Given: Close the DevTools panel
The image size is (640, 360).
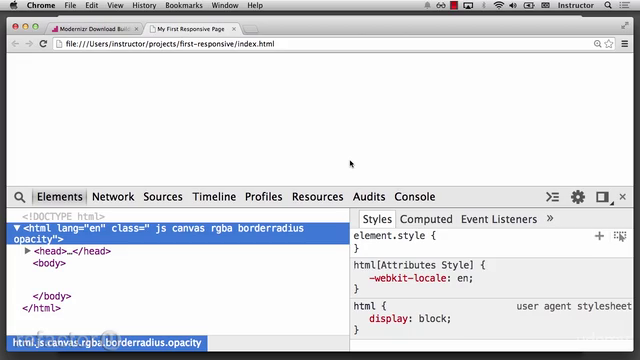Looking at the screenshot, I should click(622, 197).
